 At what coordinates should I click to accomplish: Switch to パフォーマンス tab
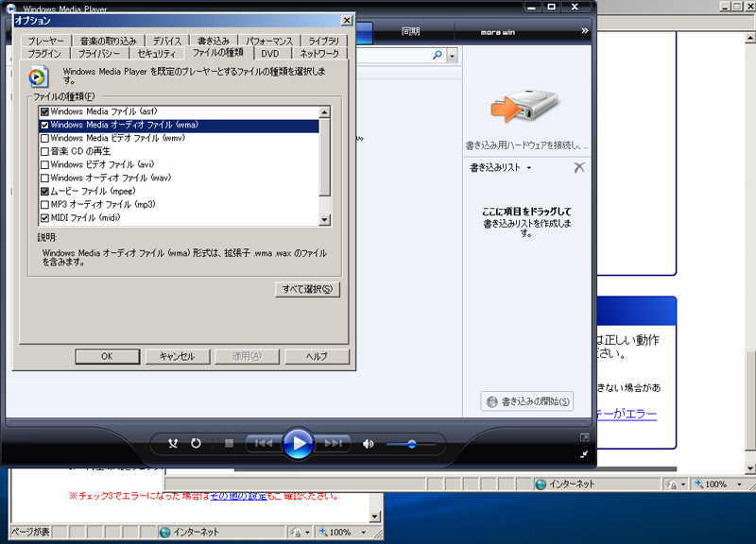tap(269, 41)
